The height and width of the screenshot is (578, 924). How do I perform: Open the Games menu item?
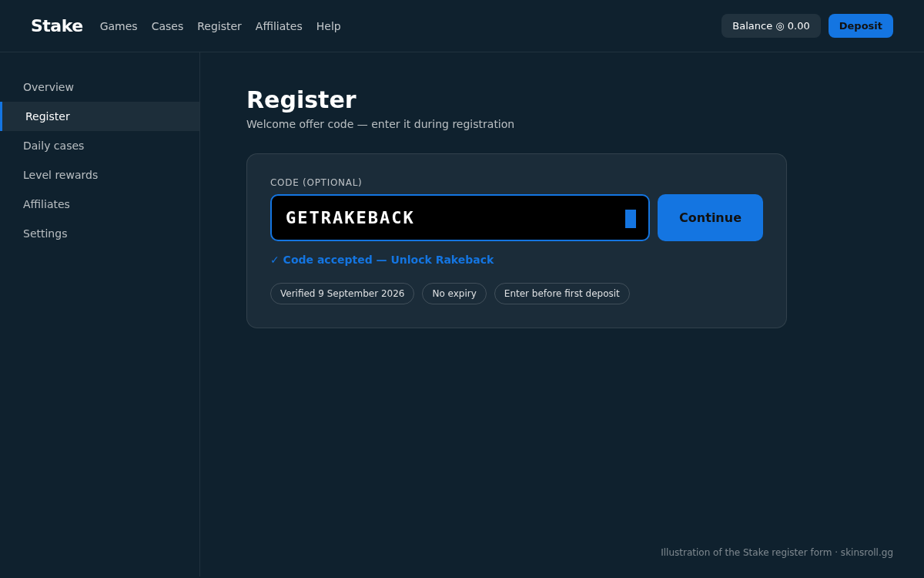tap(119, 26)
